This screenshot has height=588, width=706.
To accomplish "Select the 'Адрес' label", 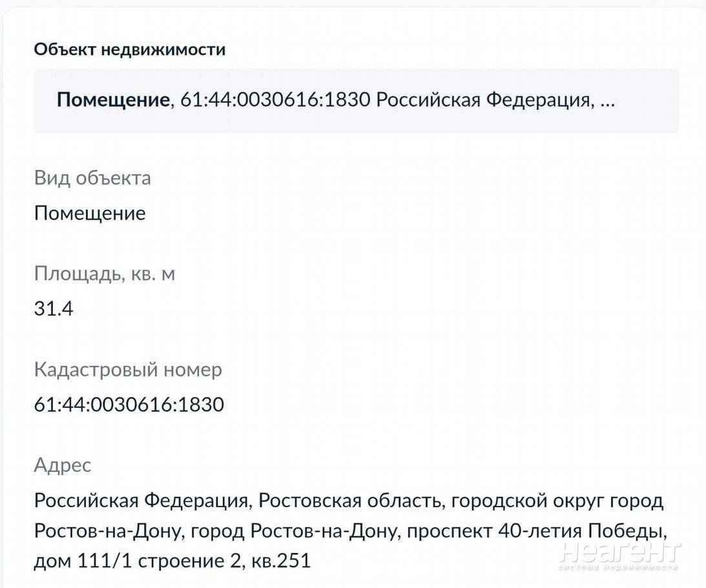I will pyautogui.click(x=63, y=465).
